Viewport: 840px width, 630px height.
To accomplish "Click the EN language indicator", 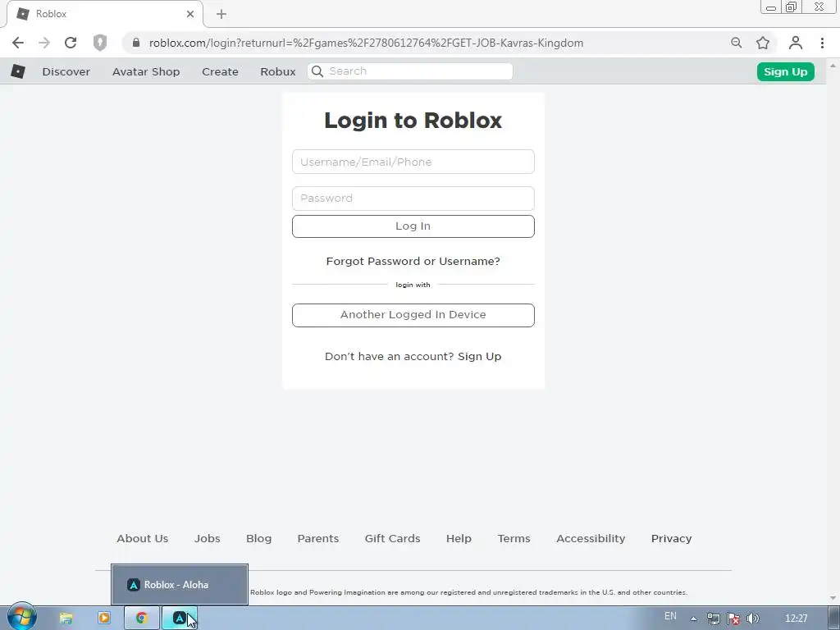I will (671, 616).
